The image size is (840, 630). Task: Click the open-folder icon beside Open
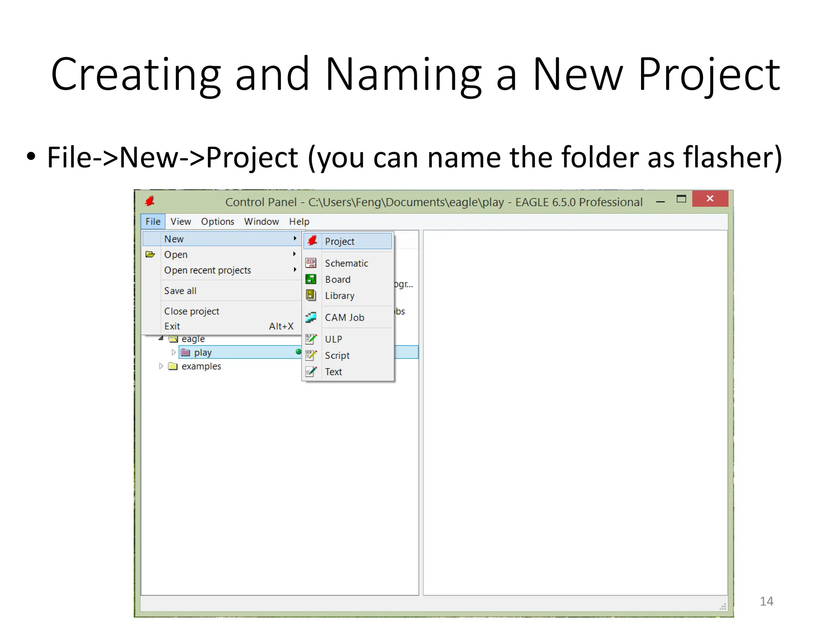151,254
